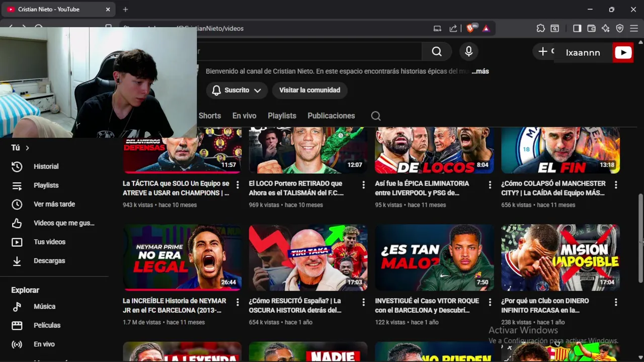Click the YouTube search input field

(309, 51)
